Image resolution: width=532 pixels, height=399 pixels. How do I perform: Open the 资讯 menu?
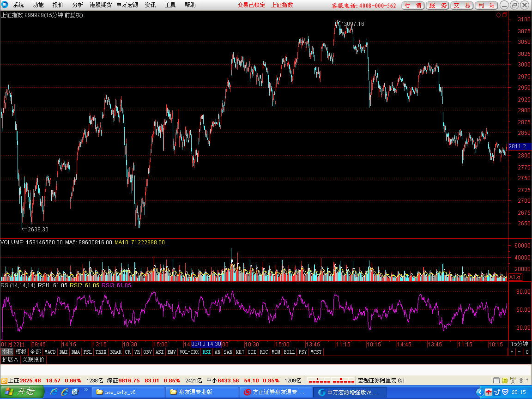coord(150,5)
